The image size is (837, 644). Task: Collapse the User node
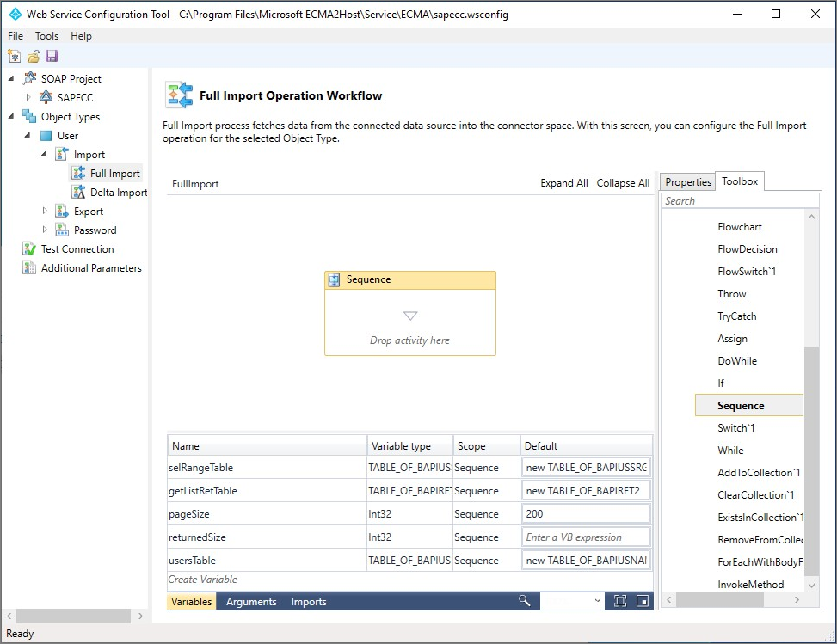coord(28,136)
